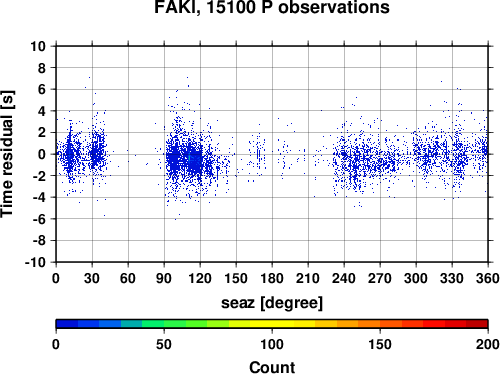500x374 pixels.
Task: Click the 'Count' colorbar label
Action: 272,367
